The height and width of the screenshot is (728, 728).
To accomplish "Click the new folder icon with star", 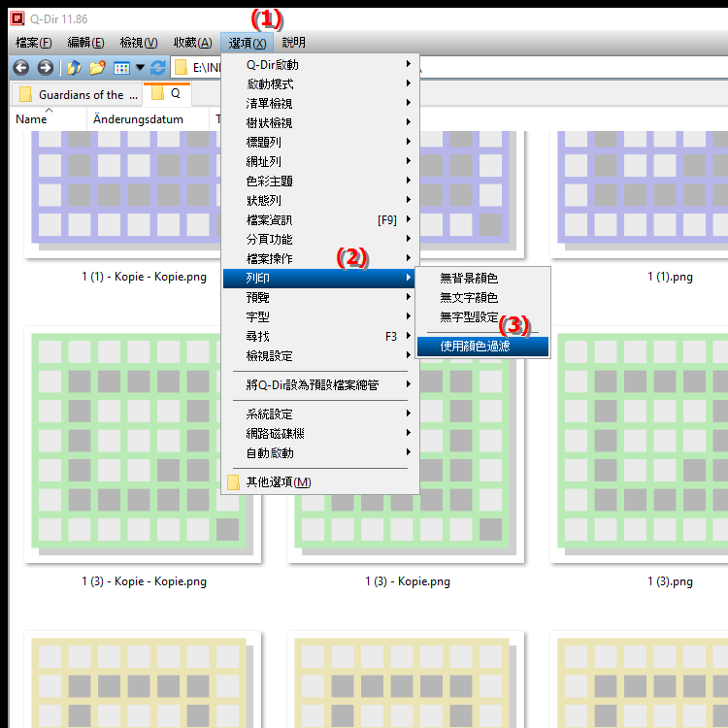I will pos(97,68).
